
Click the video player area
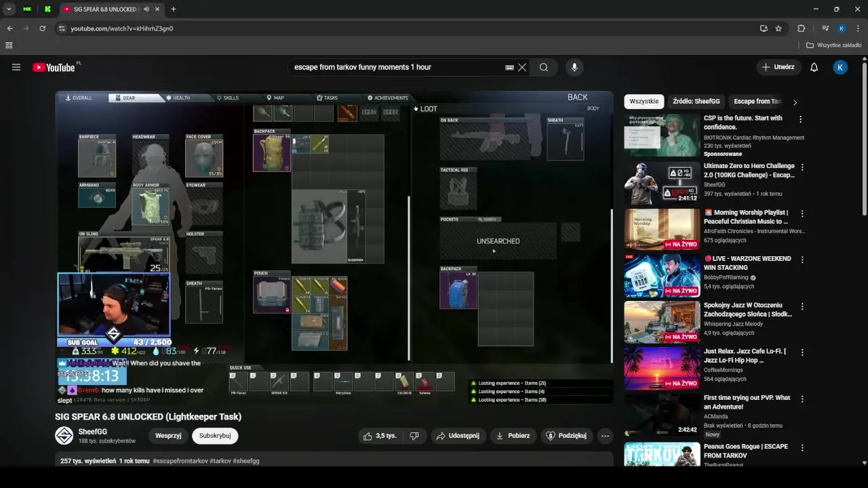tap(334, 248)
